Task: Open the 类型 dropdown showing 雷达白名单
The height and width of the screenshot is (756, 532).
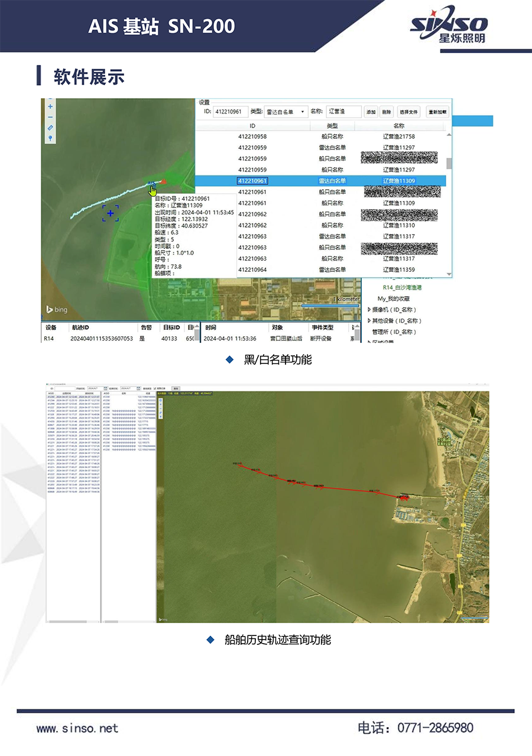Action: tap(286, 112)
